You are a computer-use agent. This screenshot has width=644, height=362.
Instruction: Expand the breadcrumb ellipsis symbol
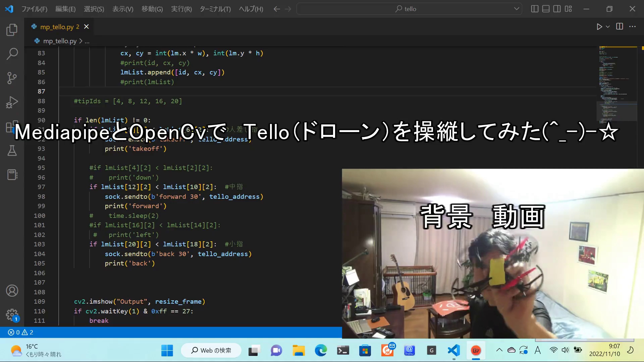87,41
